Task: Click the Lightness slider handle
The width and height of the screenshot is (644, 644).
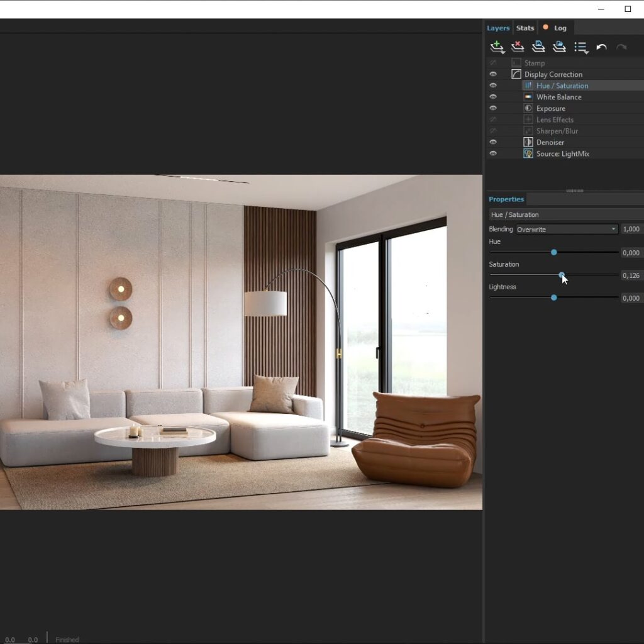Action: [554, 297]
